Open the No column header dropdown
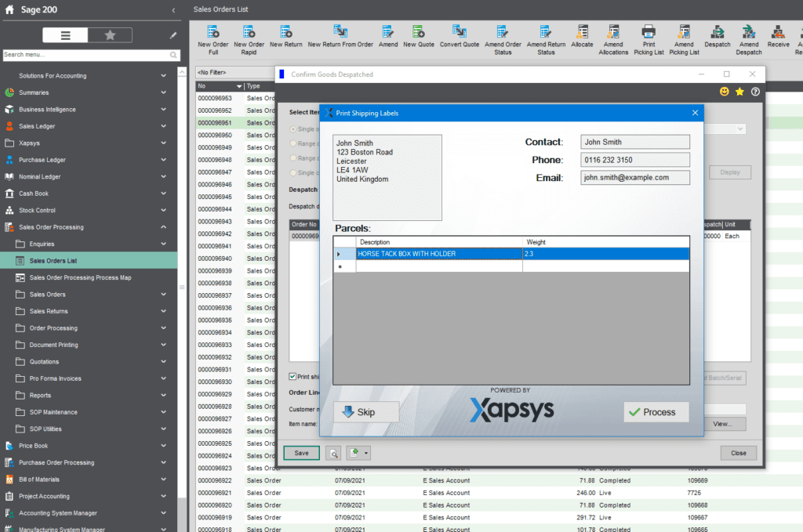 pos(239,86)
